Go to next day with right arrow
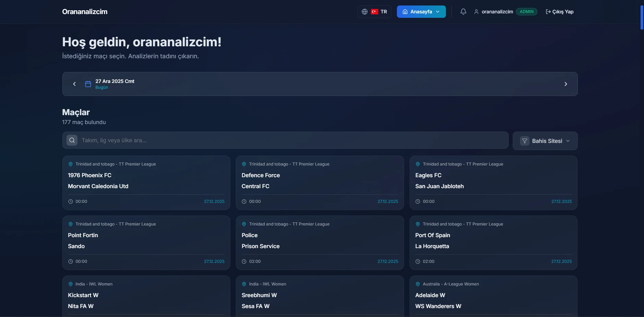 pos(566,84)
